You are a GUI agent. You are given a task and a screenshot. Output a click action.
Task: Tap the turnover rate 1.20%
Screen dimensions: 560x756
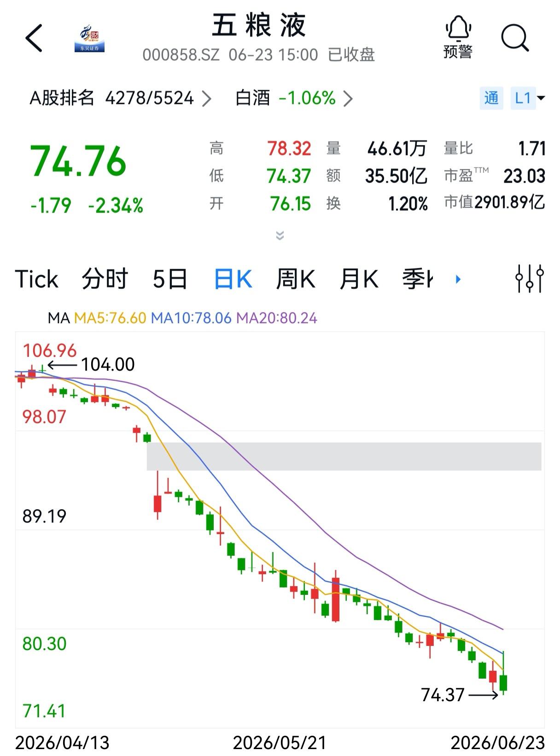408,204
